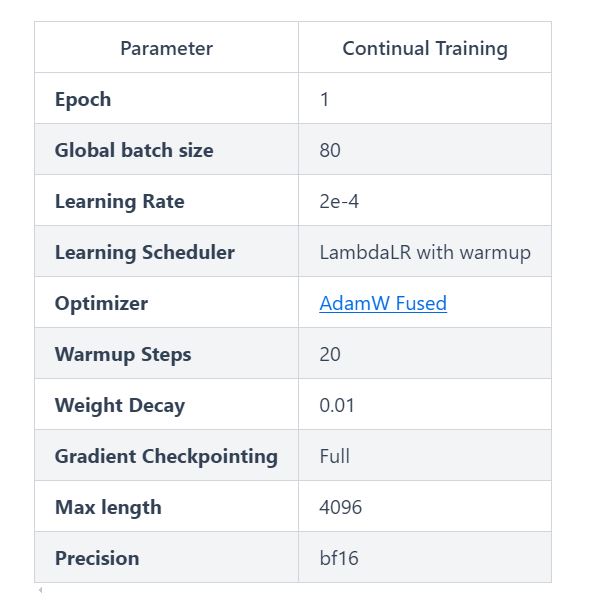Click the 4096 max length value

[340, 507]
